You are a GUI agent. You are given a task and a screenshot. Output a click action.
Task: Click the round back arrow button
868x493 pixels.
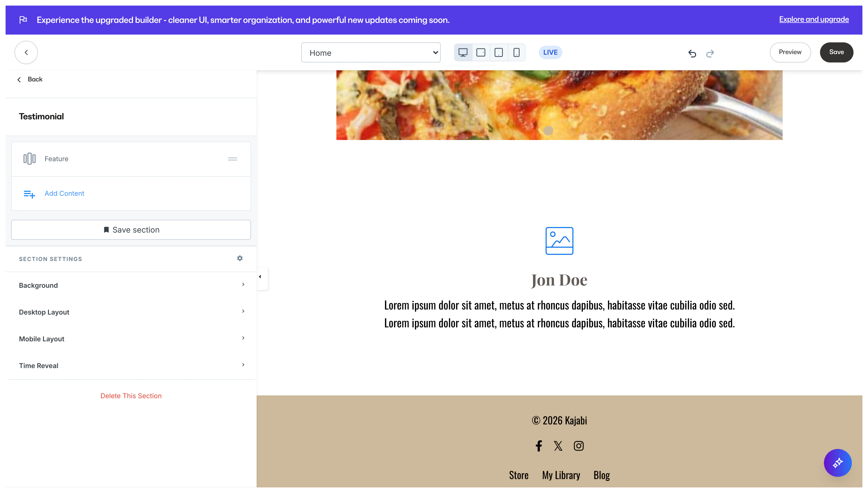[26, 52]
